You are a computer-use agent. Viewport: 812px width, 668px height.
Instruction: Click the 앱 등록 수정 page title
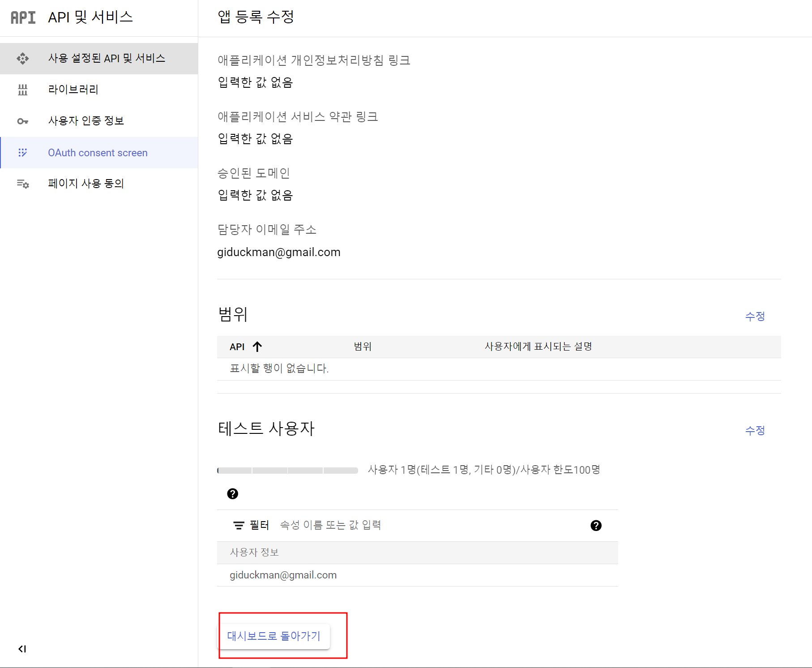pyautogui.click(x=256, y=17)
